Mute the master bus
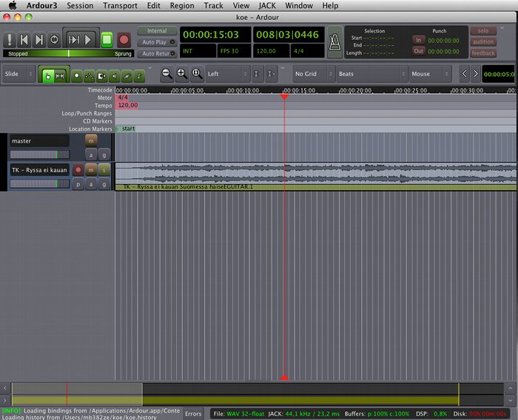The height and width of the screenshot is (420, 518). [x=91, y=141]
